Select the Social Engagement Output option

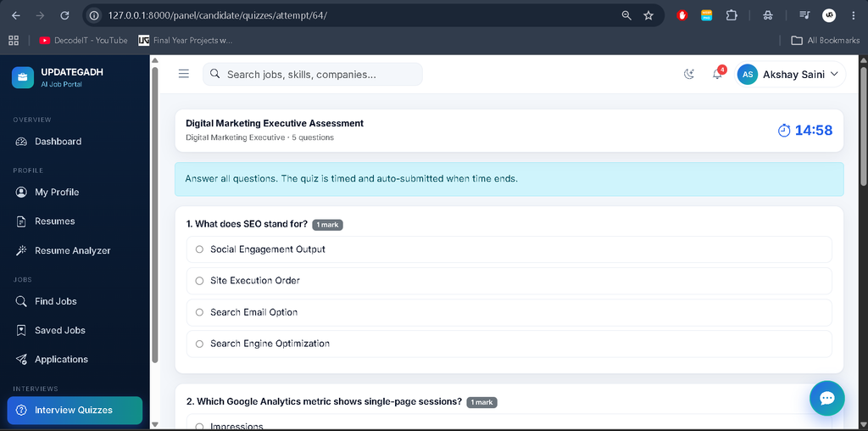click(509, 249)
